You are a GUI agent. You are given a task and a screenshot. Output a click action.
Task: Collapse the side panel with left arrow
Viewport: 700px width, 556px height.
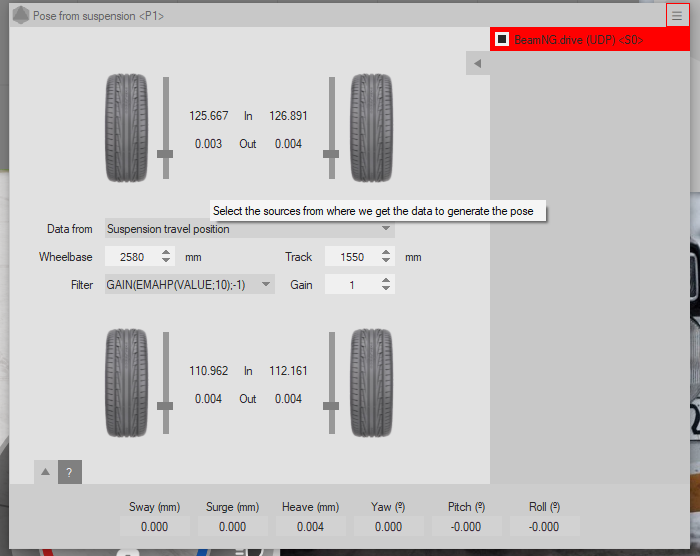pyautogui.click(x=478, y=64)
